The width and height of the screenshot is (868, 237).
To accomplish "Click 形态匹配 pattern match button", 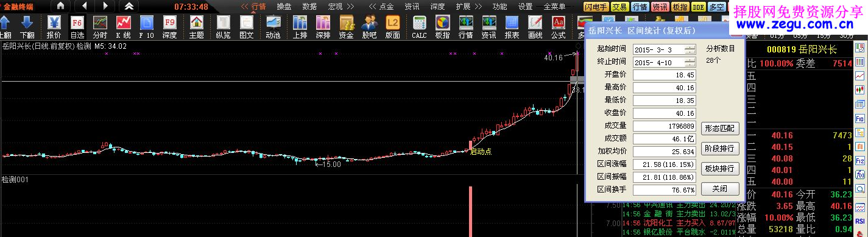I will 721,128.
